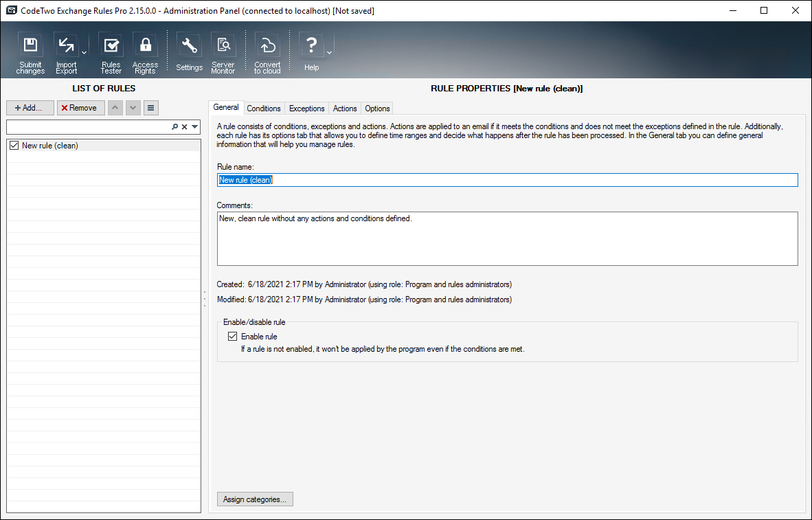This screenshot has height=520, width=812.
Task: Maximize the Administration Panel window
Action: pos(764,10)
